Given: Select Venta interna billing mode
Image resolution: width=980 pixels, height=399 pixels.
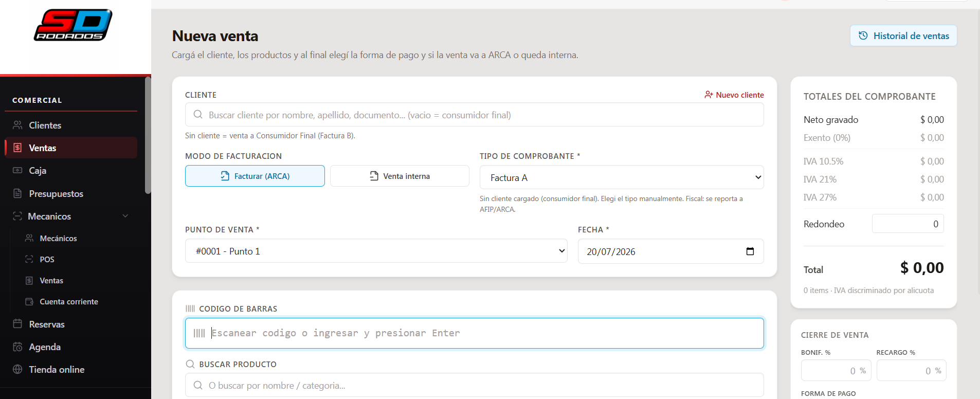Looking at the screenshot, I should [400, 176].
